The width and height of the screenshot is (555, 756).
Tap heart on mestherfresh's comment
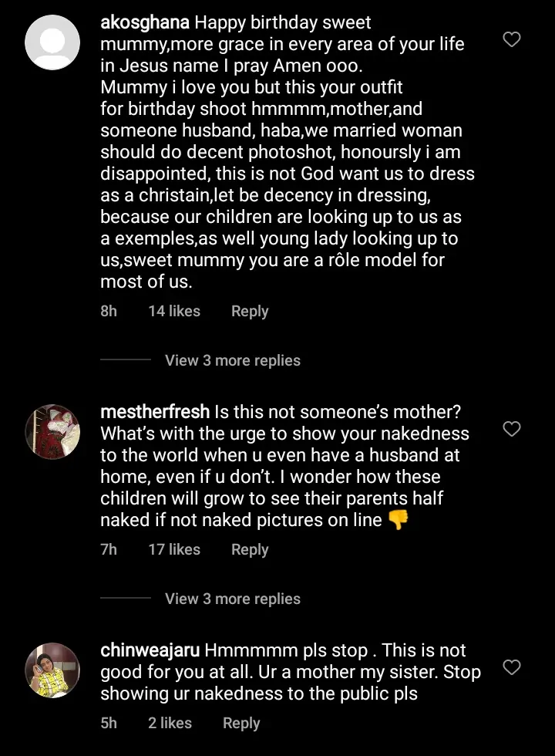pyautogui.click(x=511, y=428)
